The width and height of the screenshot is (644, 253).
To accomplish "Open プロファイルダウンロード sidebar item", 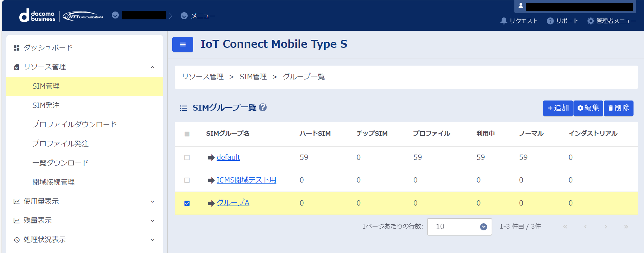I will click(x=74, y=124).
